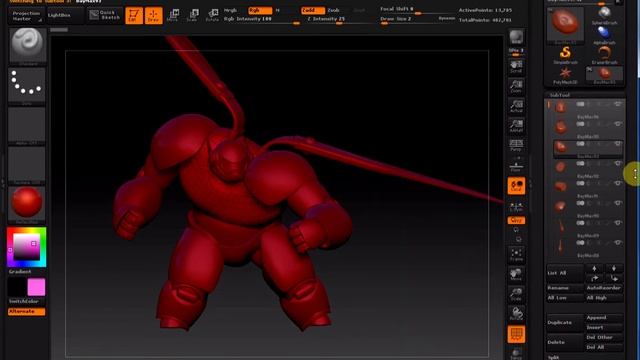Click the AutoReorder button

[x=604, y=288]
